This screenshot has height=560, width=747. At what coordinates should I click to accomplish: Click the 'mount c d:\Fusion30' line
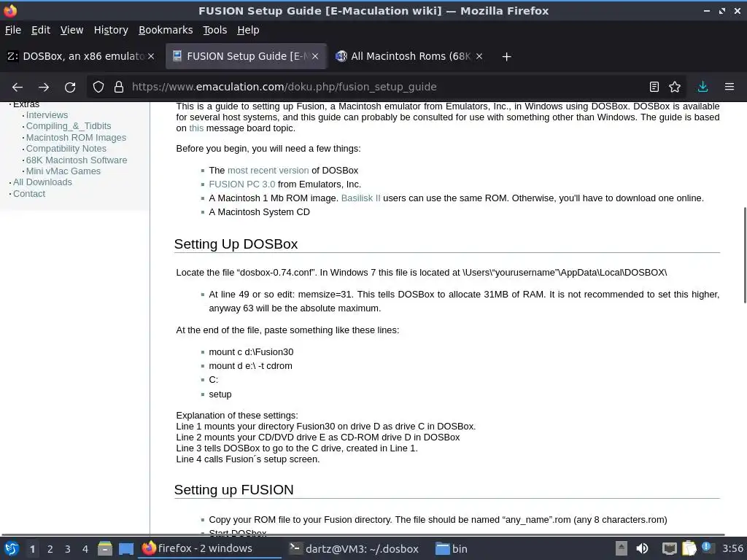click(251, 352)
